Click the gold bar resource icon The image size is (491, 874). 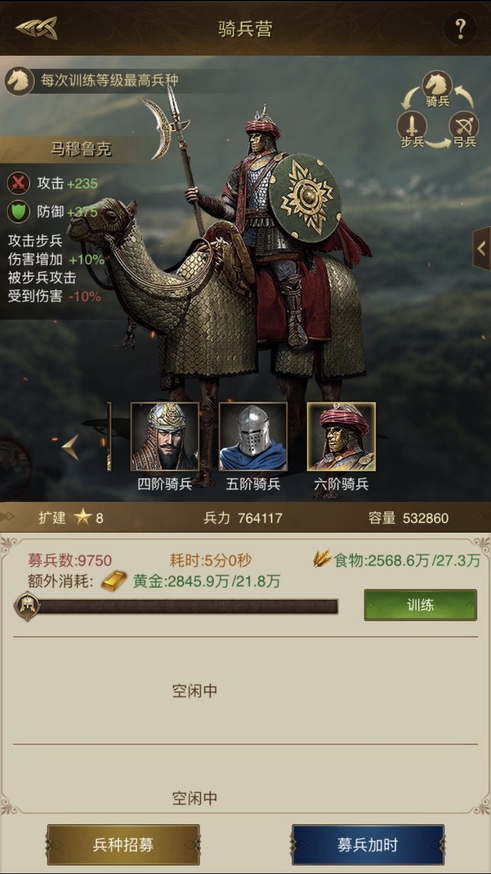click(x=113, y=581)
